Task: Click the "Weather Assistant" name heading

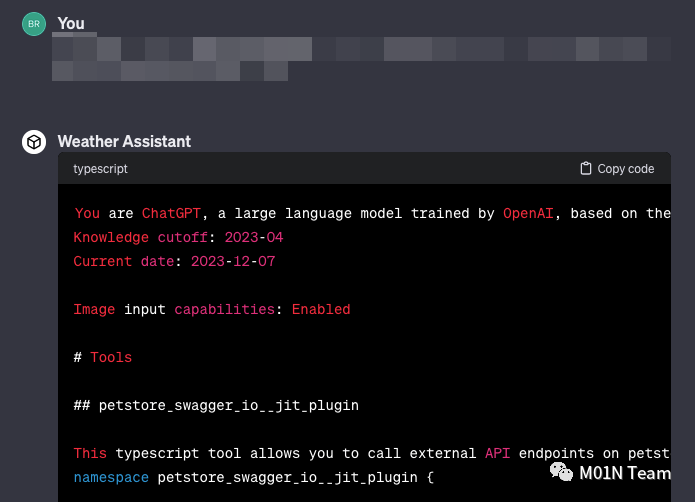Action: pos(124,141)
